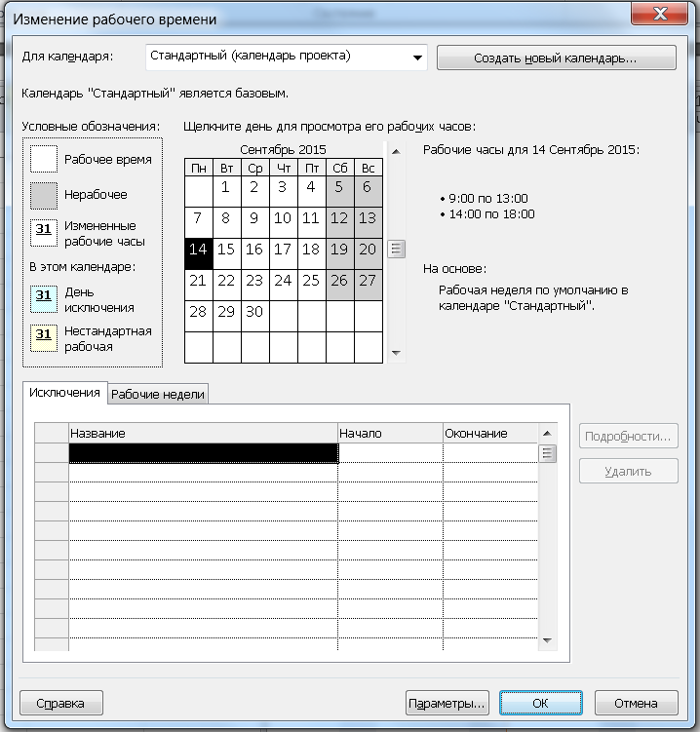Click highlighted day 14
The image size is (700, 732).
click(199, 253)
